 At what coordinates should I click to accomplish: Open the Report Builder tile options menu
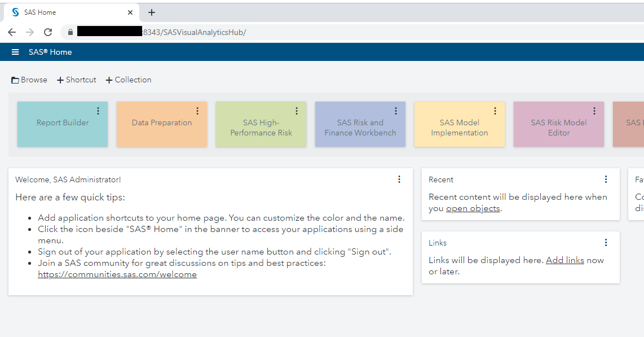click(98, 111)
